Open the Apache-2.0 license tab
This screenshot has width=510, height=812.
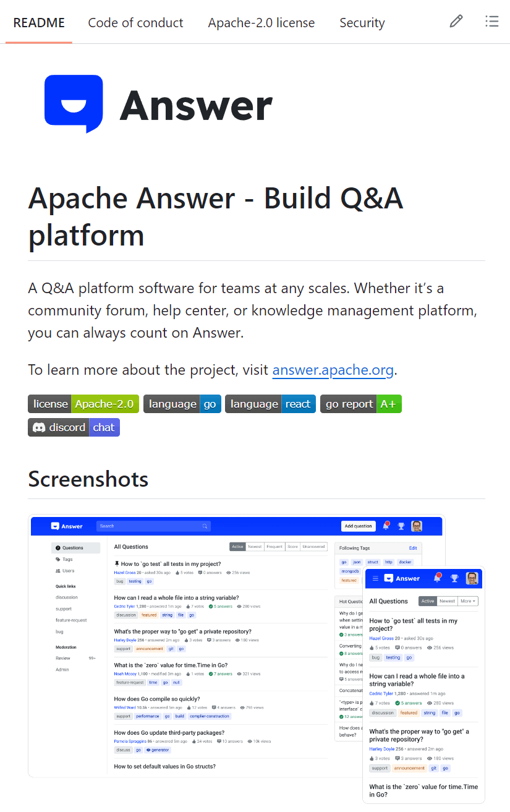click(x=261, y=23)
